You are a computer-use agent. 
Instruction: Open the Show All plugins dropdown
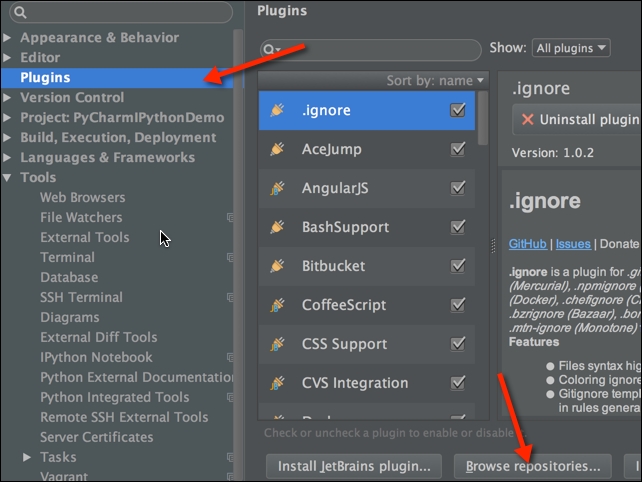[571, 48]
